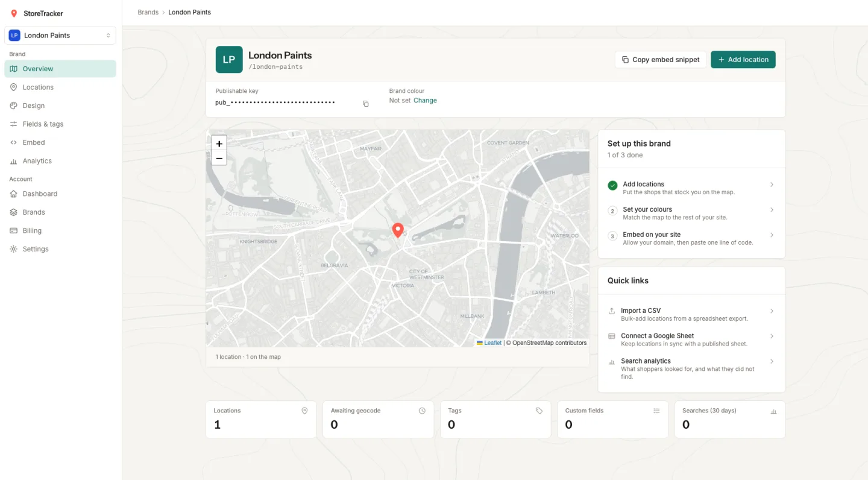Click the Custom fields list icon

click(x=656, y=411)
